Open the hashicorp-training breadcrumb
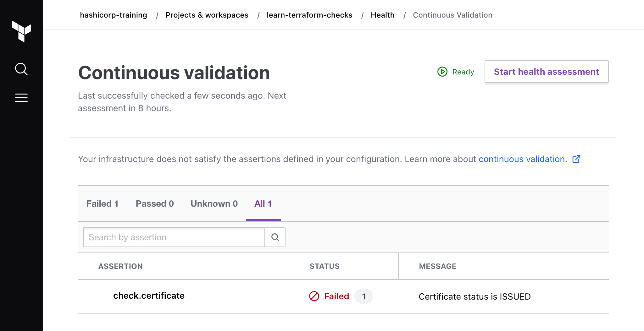The height and width of the screenshot is (331, 644). tap(114, 15)
